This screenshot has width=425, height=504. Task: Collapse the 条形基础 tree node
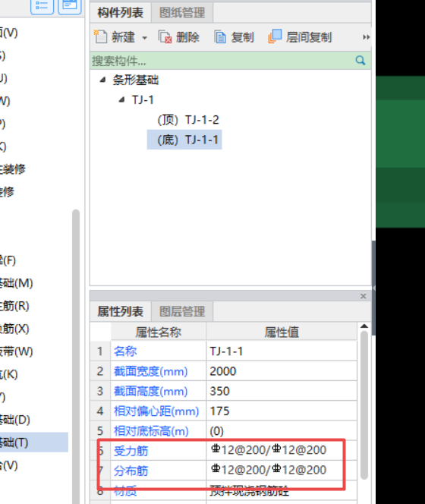(x=102, y=80)
